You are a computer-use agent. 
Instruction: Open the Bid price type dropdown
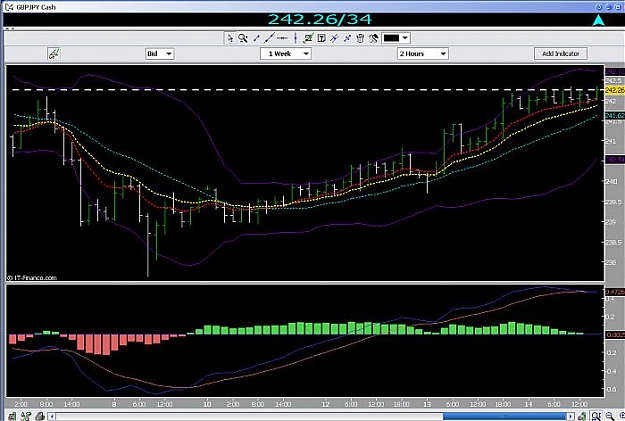click(x=160, y=54)
